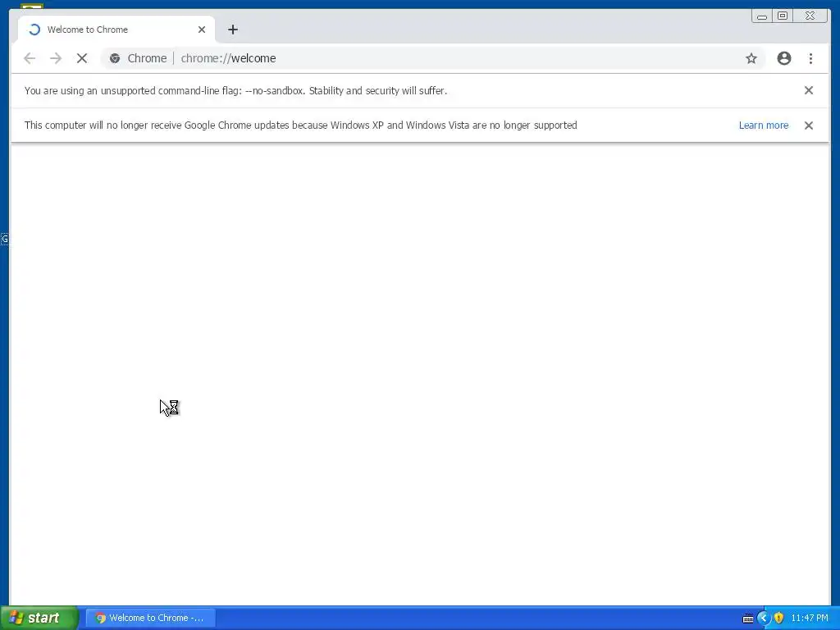Click the security shield tray icon
The height and width of the screenshot is (630, 840).
click(778, 618)
